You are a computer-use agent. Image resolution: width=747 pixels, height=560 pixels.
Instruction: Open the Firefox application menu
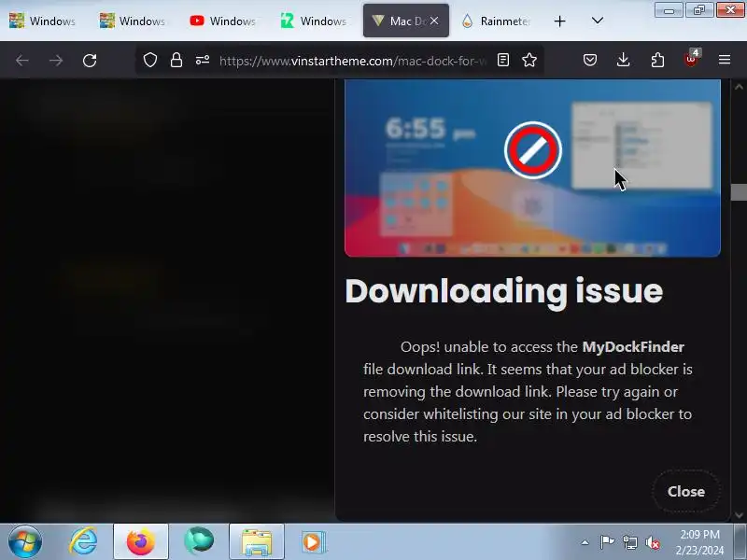click(725, 60)
